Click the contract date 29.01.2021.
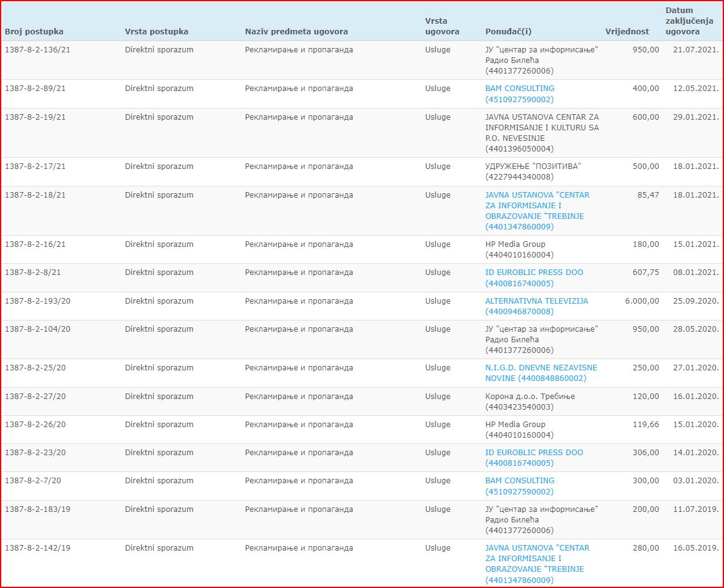The width and height of the screenshot is (724, 588). 696,117
